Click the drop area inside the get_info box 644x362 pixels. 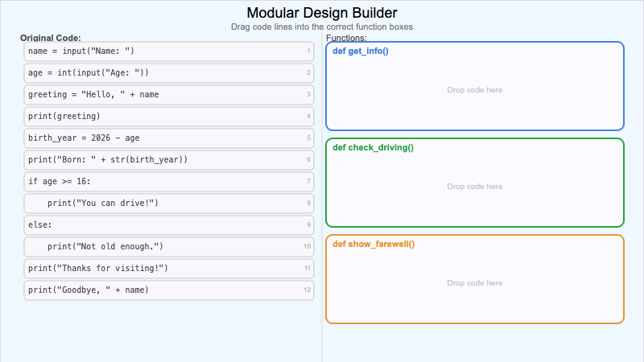474,90
